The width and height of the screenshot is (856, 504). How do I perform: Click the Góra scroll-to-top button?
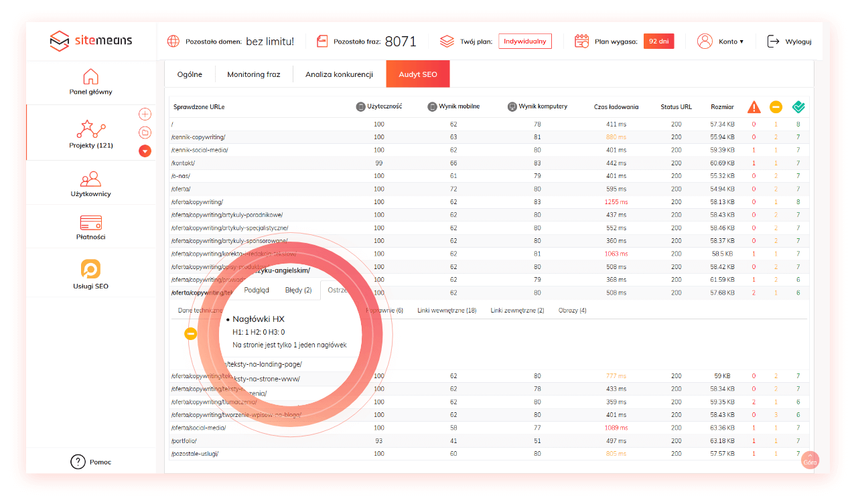(x=810, y=461)
